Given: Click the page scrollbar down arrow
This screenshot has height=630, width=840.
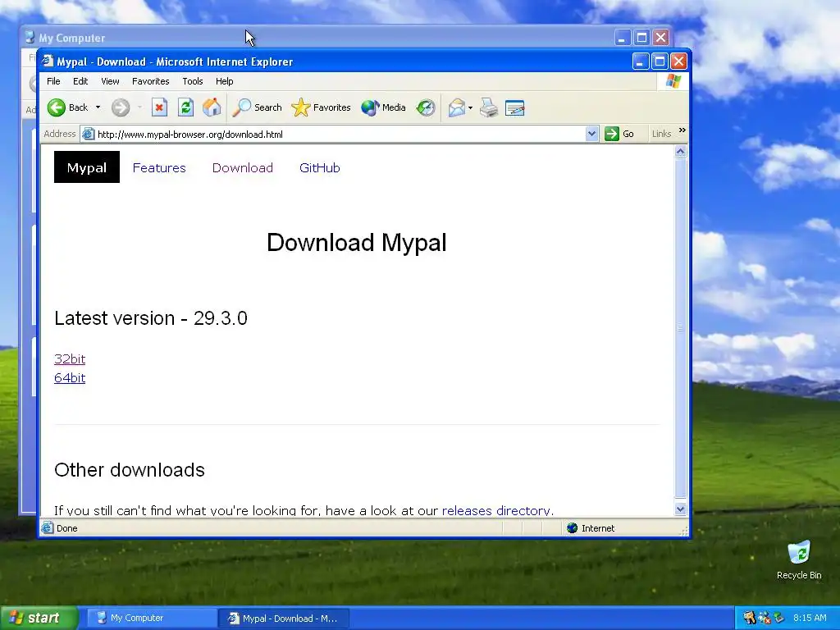Looking at the screenshot, I should pos(680,509).
